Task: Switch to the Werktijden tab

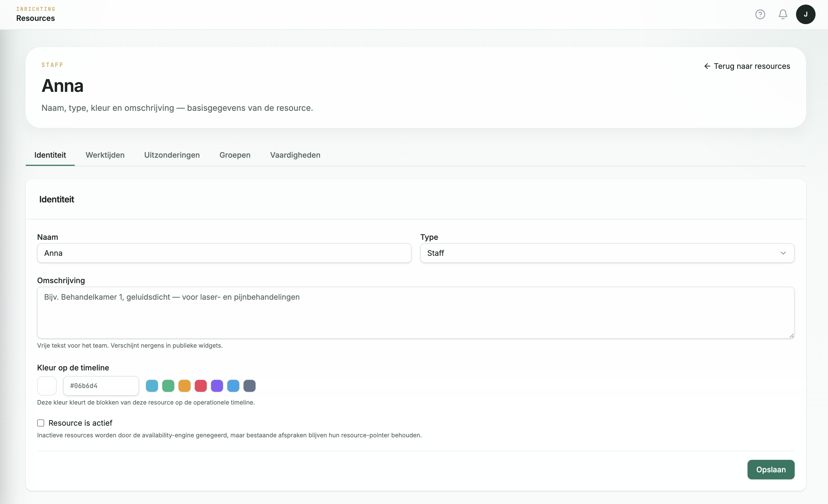Action: pyautogui.click(x=105, y=155)
